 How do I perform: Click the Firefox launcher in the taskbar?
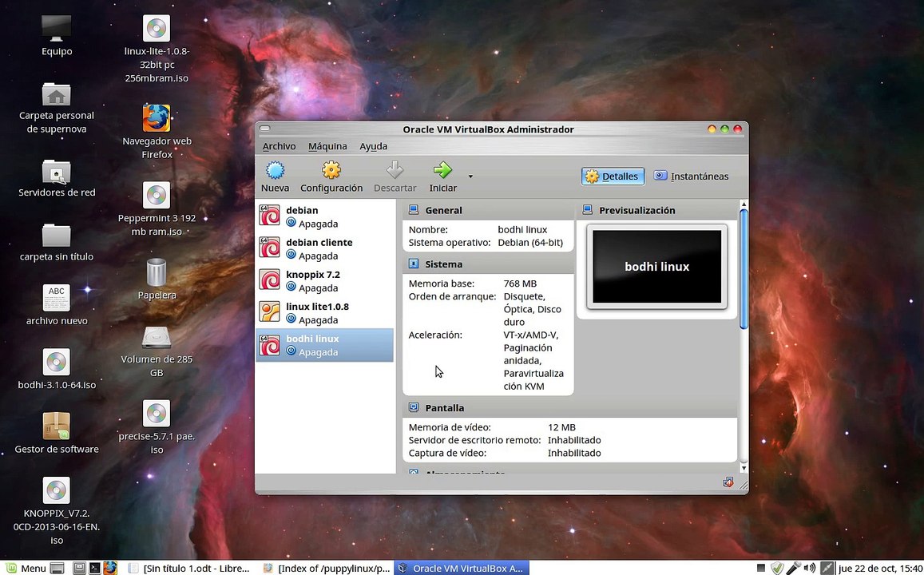110,568
